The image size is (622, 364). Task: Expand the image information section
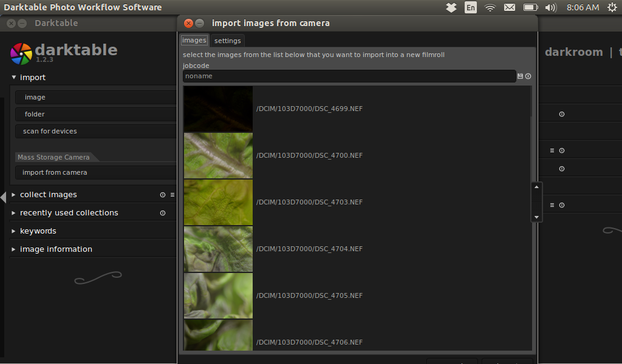coord(14,249)
